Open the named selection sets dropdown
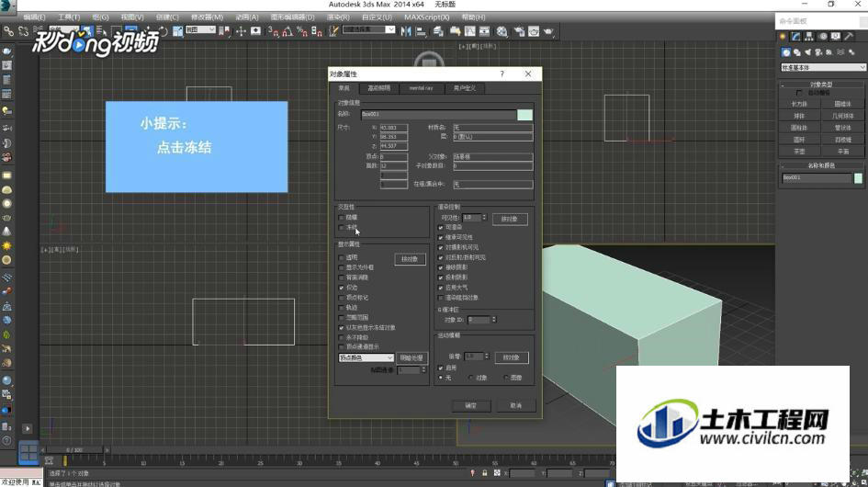This screenshot has width=868, height=487. [x=368, y=29]
